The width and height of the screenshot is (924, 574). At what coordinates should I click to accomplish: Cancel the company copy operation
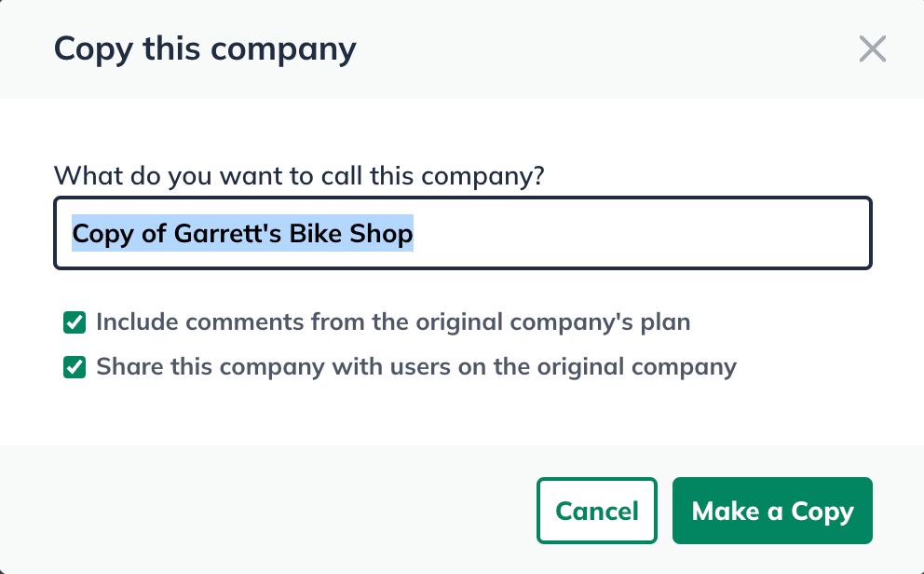point(596,511)
